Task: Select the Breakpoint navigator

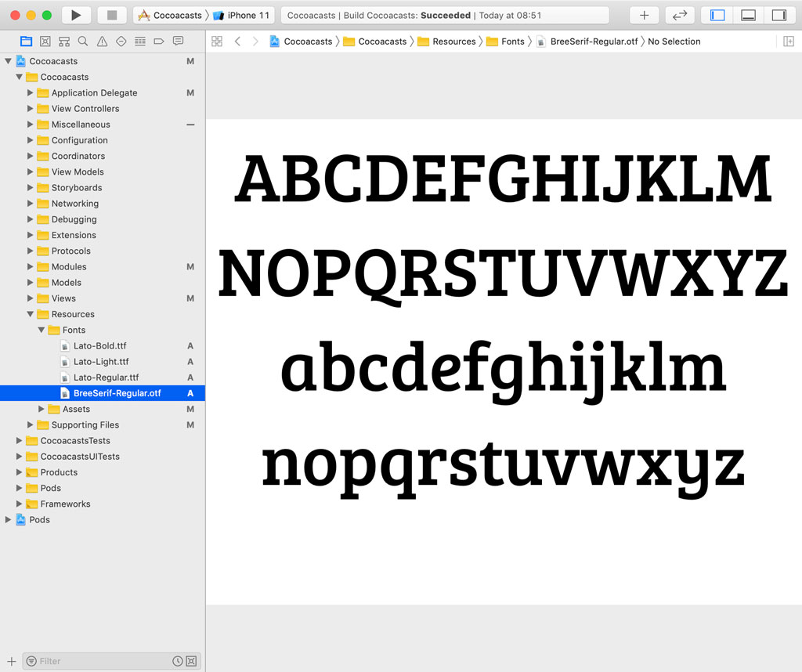Action: pyautogui.click(x=160, y=42)
